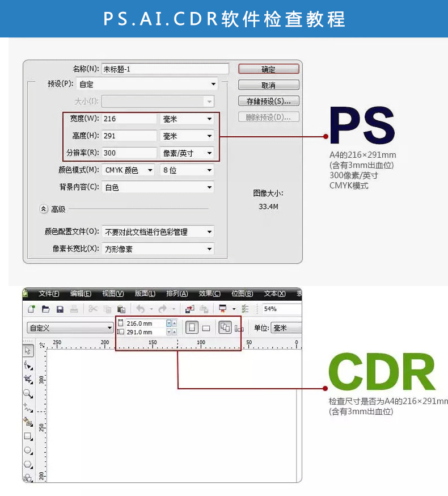Click the 存储预设(S)... button
Screen dimensions: 448x496
(268, 101)
